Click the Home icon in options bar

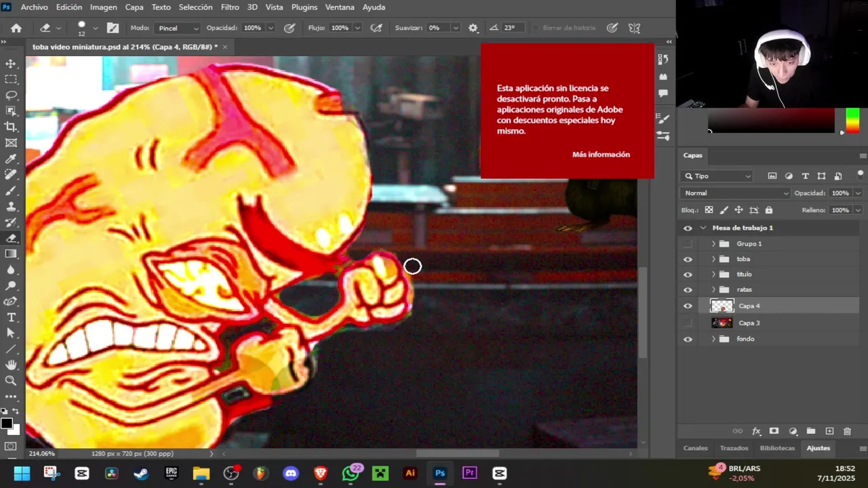click(x=16, y=28)
